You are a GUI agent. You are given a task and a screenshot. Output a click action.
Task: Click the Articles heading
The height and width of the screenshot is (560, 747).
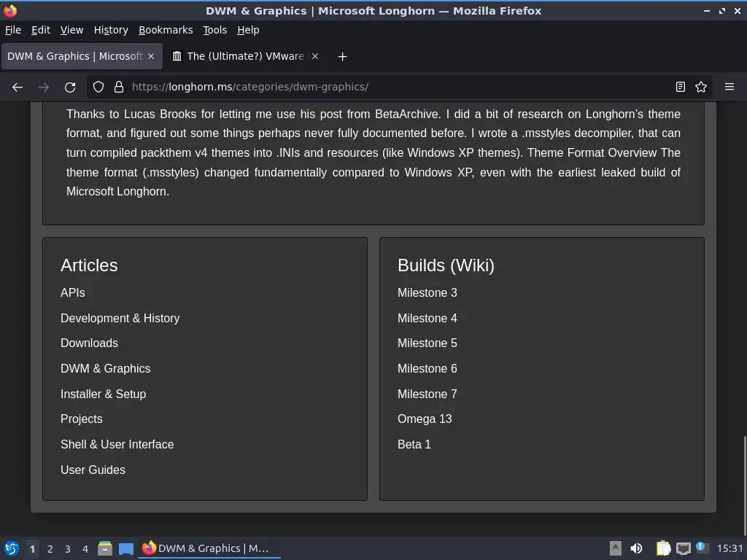pos(89,265)
